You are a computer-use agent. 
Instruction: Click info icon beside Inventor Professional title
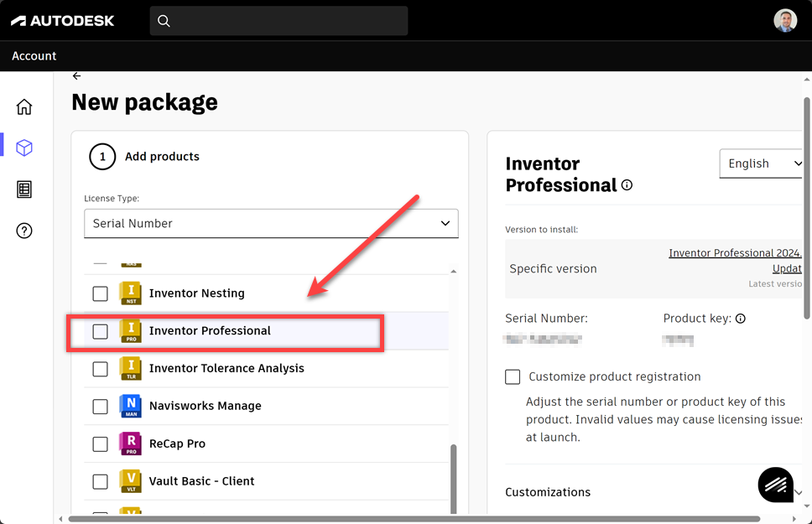click(627, 184)
